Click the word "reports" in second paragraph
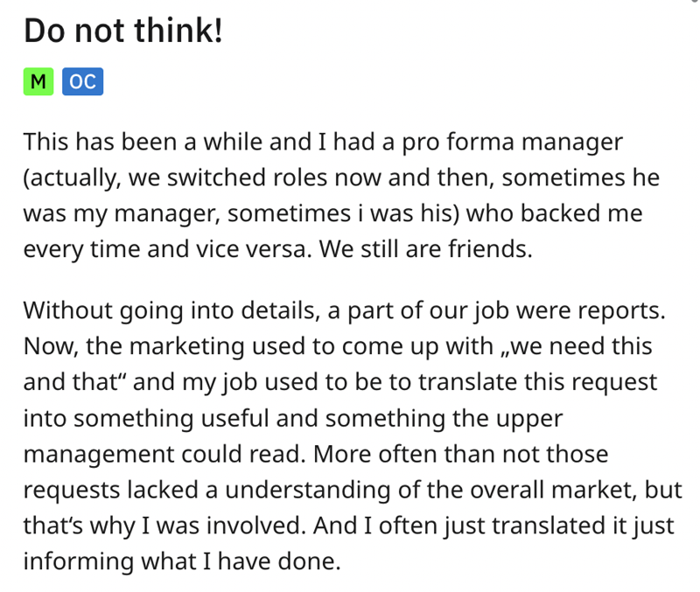700x592 pixels. coord(622,309)
